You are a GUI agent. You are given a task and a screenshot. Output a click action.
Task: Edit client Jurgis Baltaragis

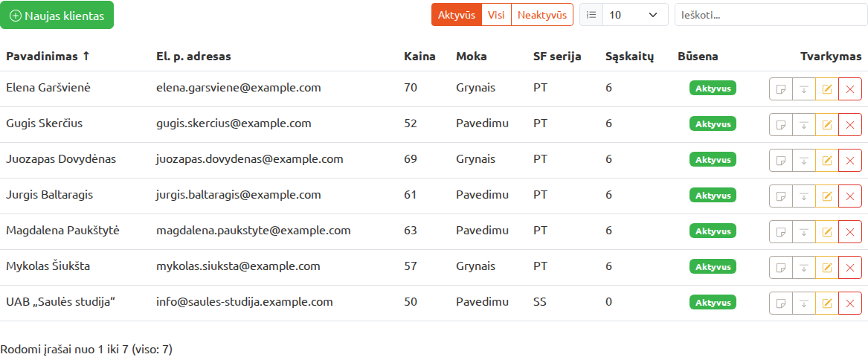(827, 196)
